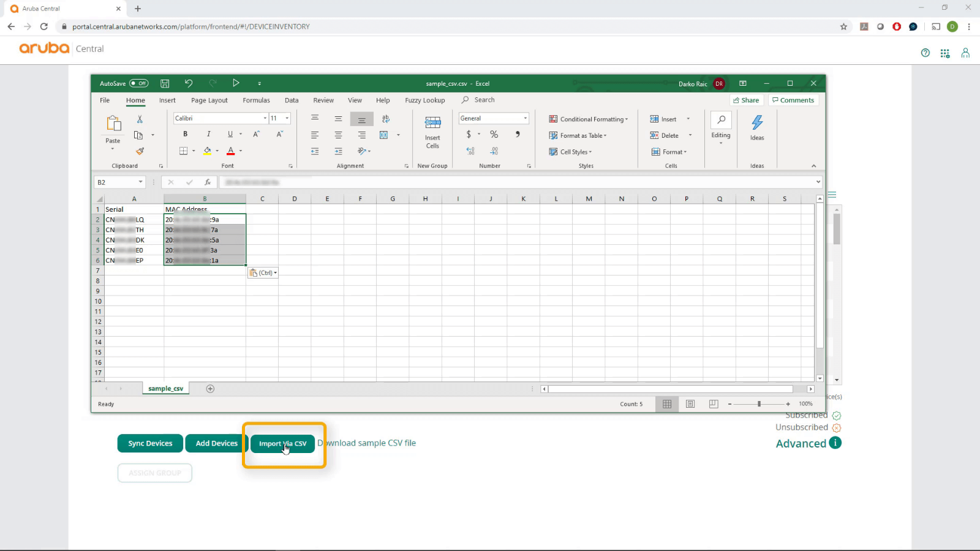Click the Excel Search box
This screenshot has height=551, width=980.
click(x=484, y=100)
